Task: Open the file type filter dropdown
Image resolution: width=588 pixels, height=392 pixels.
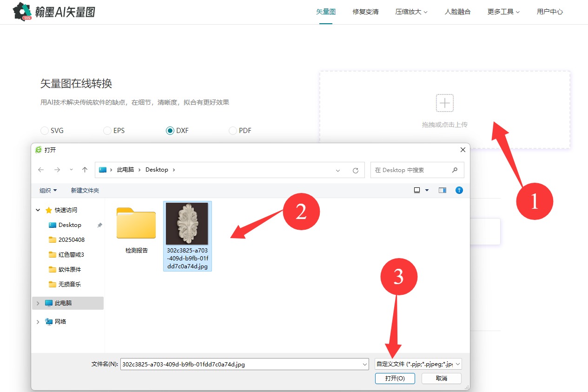Action: [418, 364]
